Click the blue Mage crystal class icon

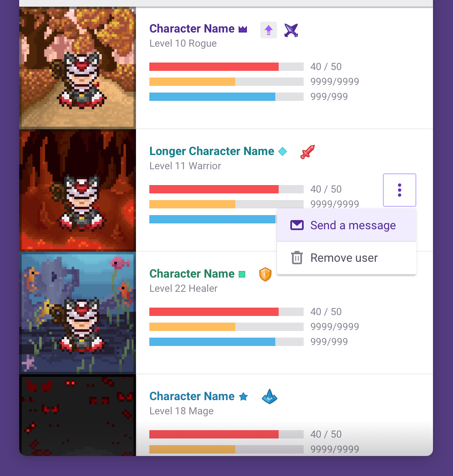pos(269,396)
